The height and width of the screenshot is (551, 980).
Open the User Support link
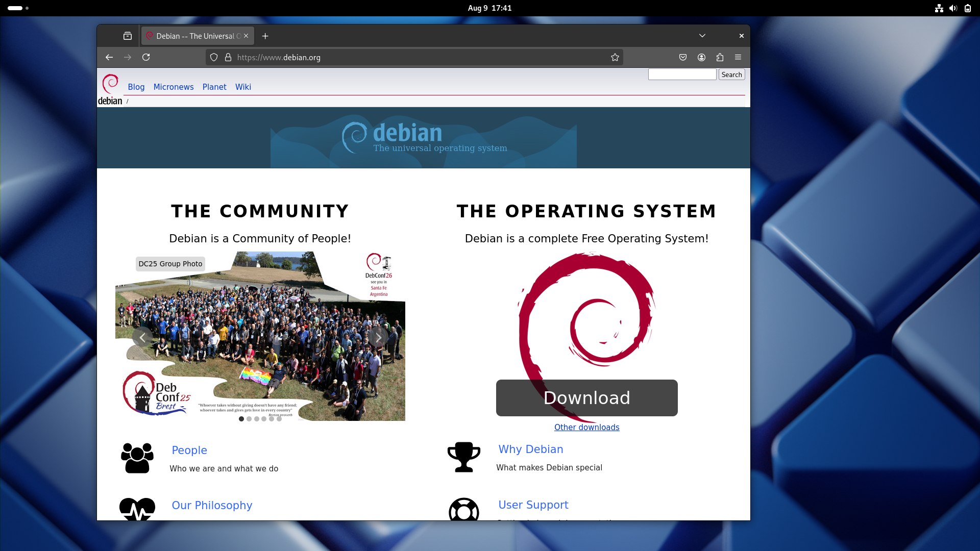[x=533, y=505]
